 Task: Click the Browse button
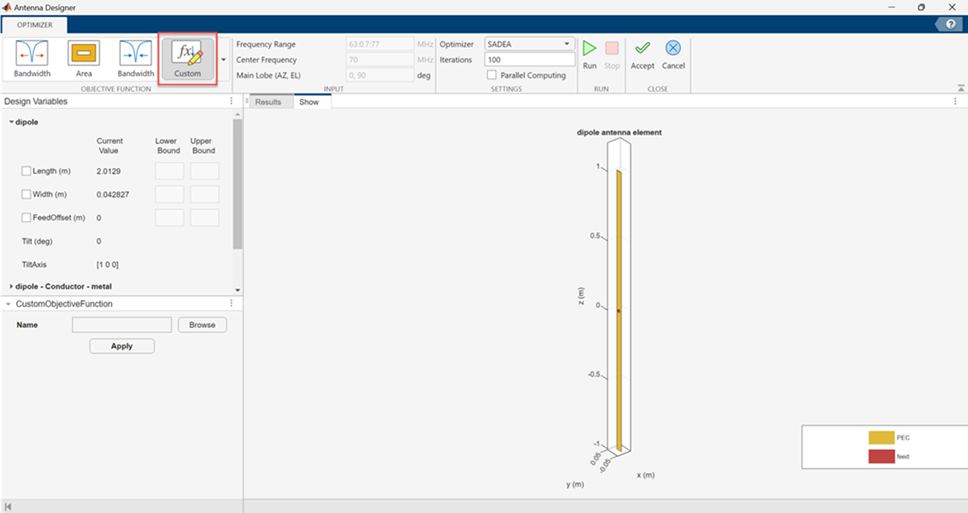(202, 325)
